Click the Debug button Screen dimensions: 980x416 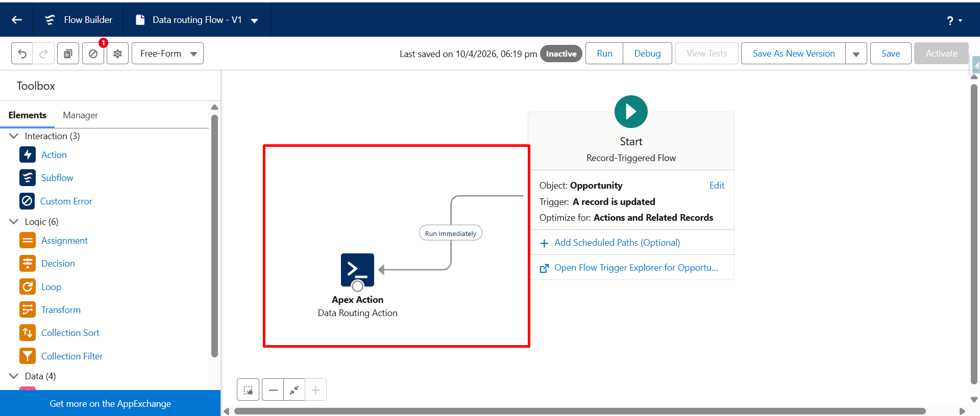pyautogui.click(x=647, y=54)
